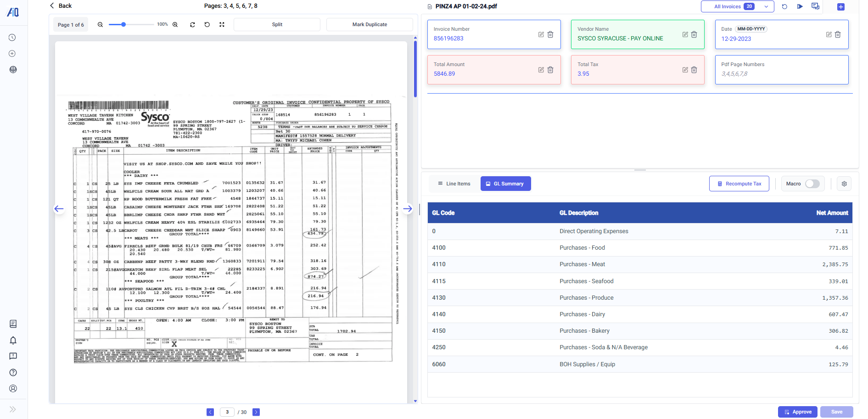Zoom in the PDF with magnifier plus

[175, 25]
